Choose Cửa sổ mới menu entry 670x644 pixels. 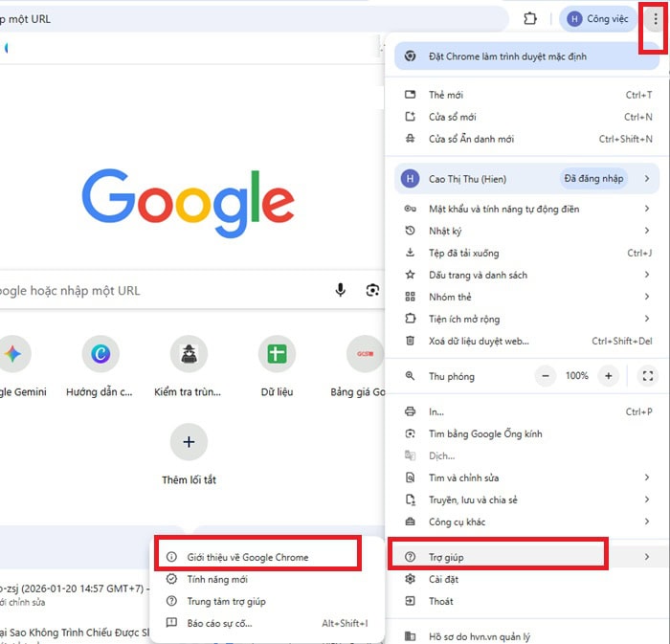pos(527,117)
